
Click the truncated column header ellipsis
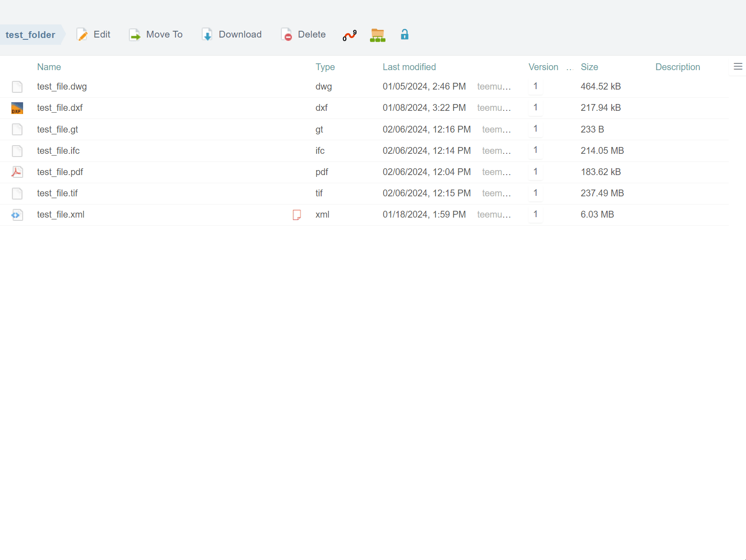click(x=570, y=68)
